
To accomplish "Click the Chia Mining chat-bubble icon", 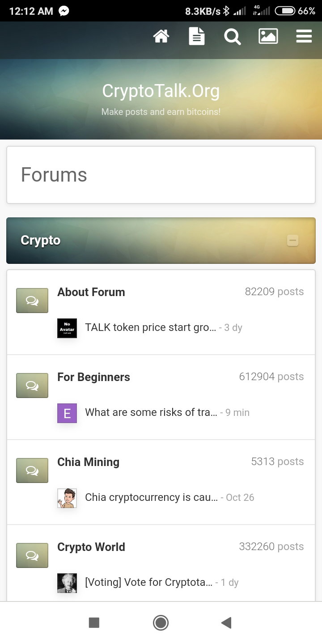I will point(32,470).
